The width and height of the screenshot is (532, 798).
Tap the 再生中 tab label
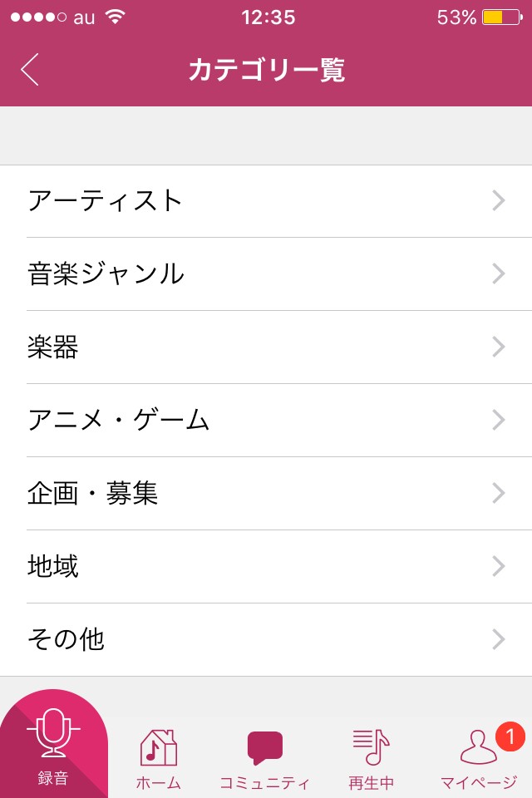371,782
